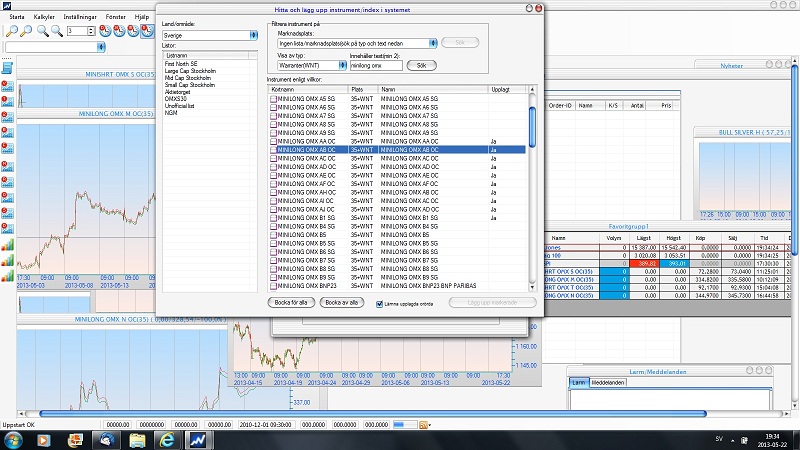Click the fourth magnifier icon in toolbar
This screenshot has height=450, width=800.
coord(56,31)
